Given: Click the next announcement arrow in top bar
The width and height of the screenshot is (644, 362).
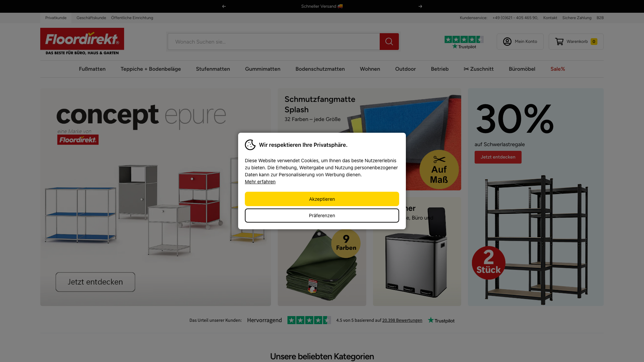Looking at the screenshot, I should click(x=420, y=6).
